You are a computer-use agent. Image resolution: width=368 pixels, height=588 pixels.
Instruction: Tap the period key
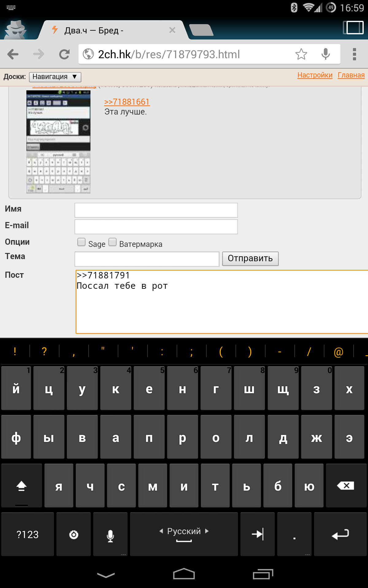click(294, 534)
